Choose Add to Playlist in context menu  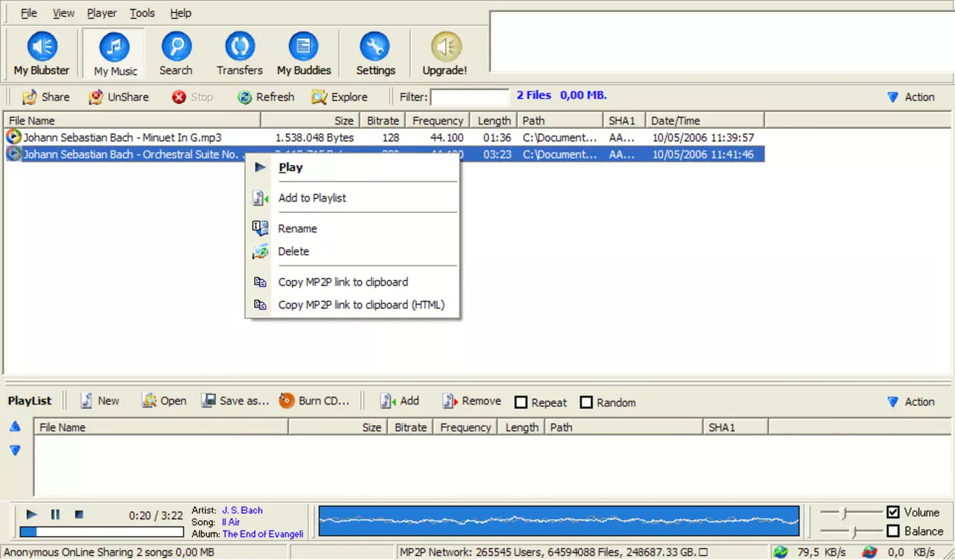354,198
